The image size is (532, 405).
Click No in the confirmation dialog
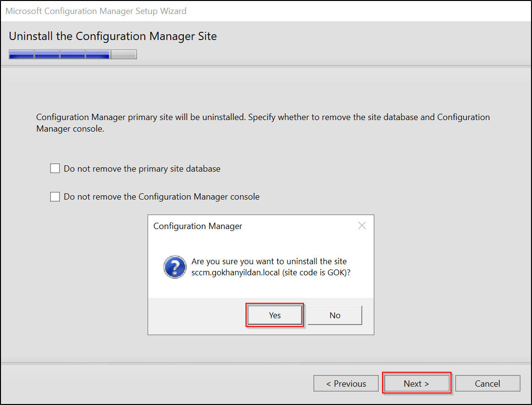(x=335, y=315)
